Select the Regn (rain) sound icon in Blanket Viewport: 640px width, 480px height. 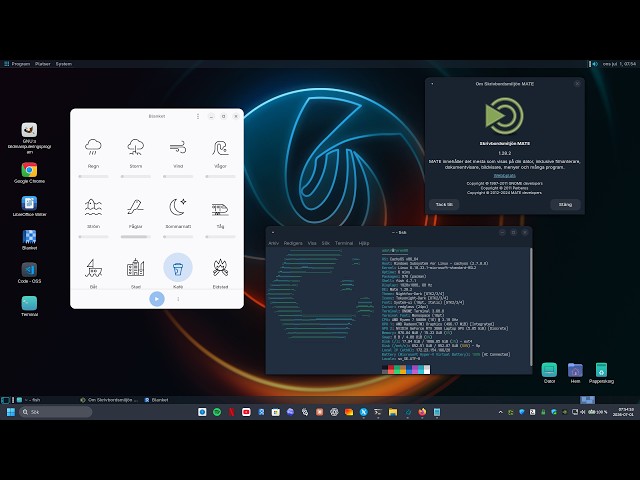[93, 147]
